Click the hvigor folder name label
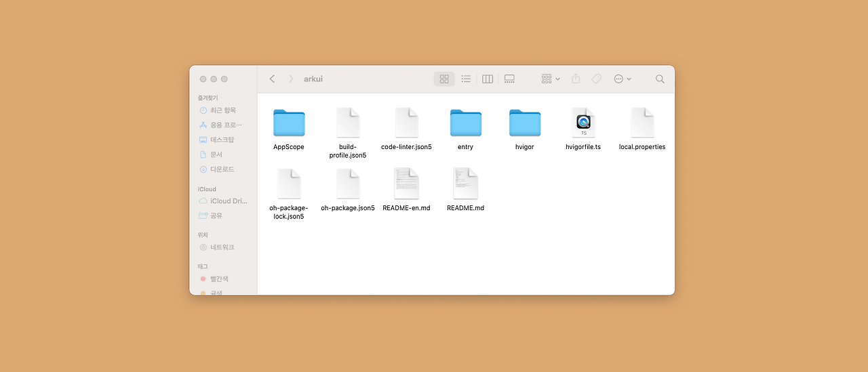 [x=525, y=147]
